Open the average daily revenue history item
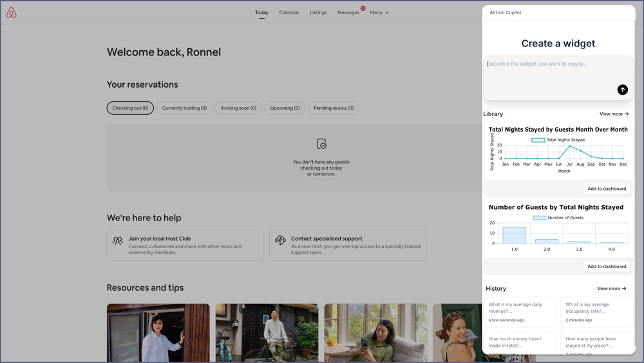The height and width of the screenshot is (363, 644). point(519,311)
